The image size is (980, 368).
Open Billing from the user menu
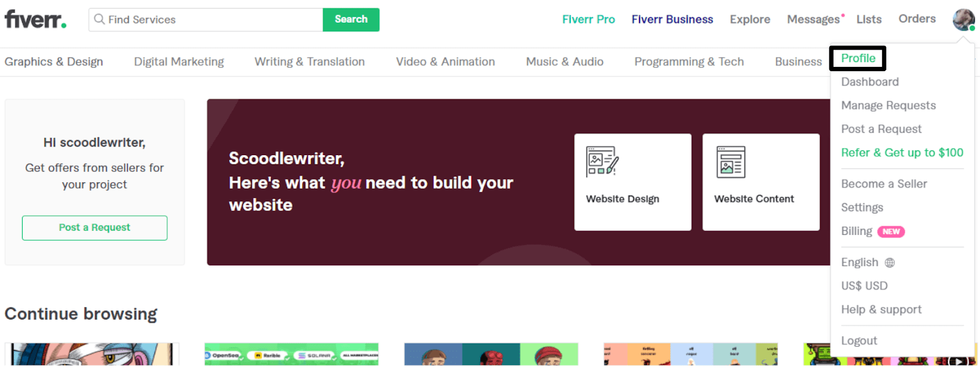(x=856, y=231)
